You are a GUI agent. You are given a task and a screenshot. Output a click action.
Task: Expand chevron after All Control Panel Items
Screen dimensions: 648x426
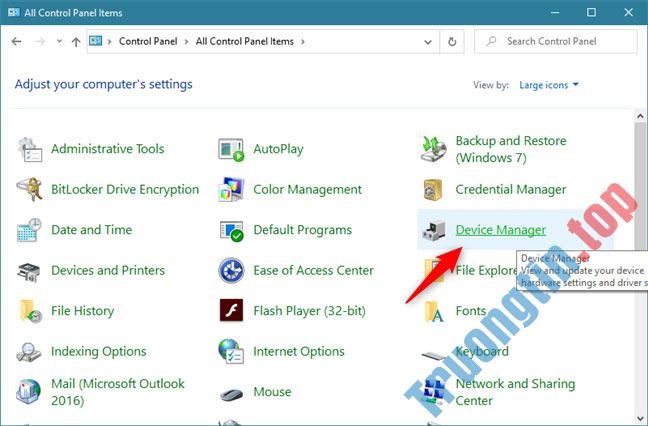(x=303, y=42)
